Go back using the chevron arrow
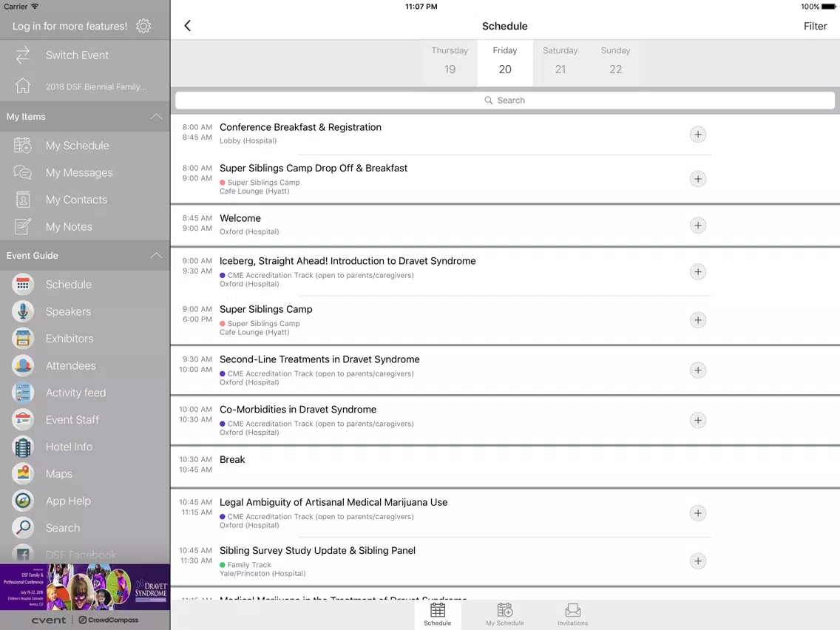 point(188,26)
